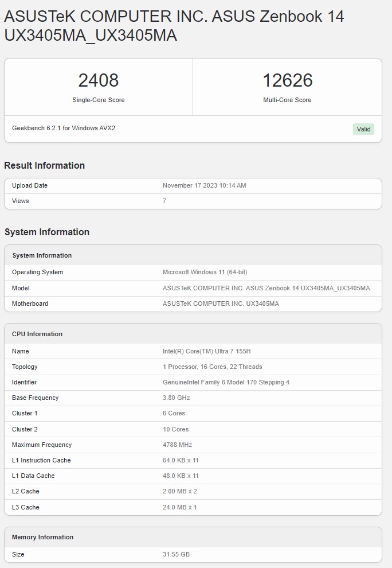Select the Identifier row label

point(24,383)
